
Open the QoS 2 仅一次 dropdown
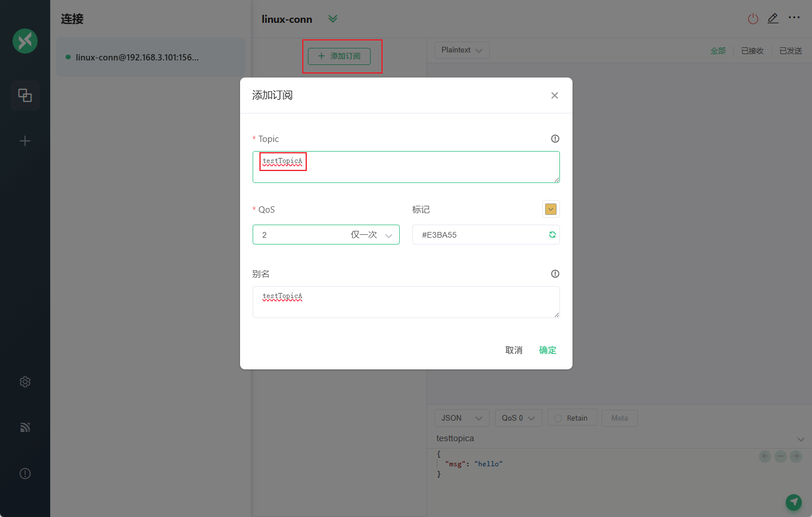point(326,235)
